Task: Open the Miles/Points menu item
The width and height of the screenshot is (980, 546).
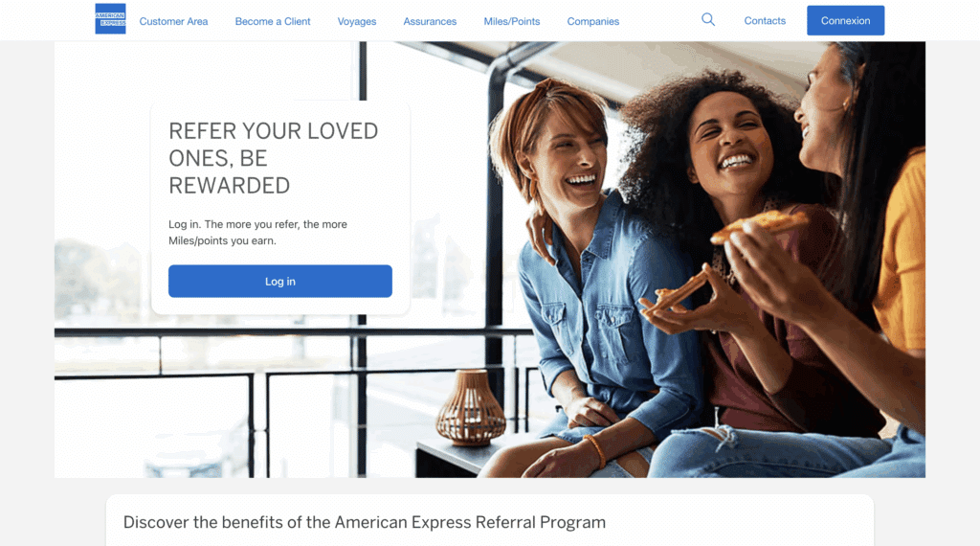Action: click(x=512, y=21)
